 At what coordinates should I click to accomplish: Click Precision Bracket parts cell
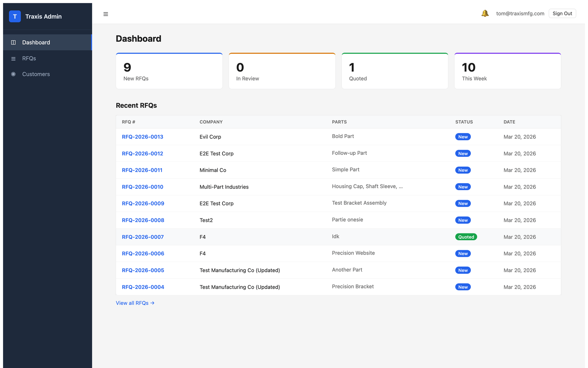353,287
